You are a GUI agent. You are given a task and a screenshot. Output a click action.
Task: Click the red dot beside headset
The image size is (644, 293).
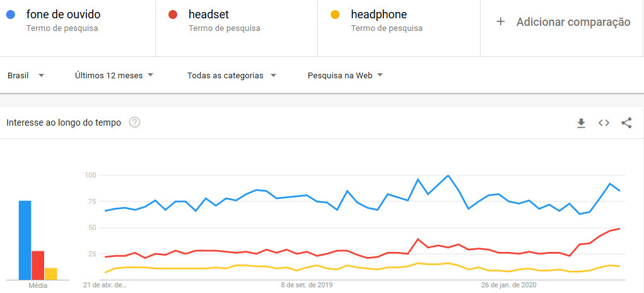click(x=172, y=15)
